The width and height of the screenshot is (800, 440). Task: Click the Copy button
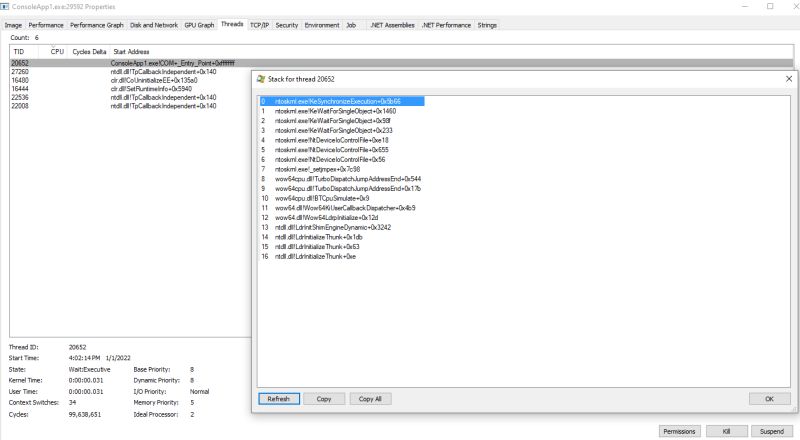(x=324, y=399)
